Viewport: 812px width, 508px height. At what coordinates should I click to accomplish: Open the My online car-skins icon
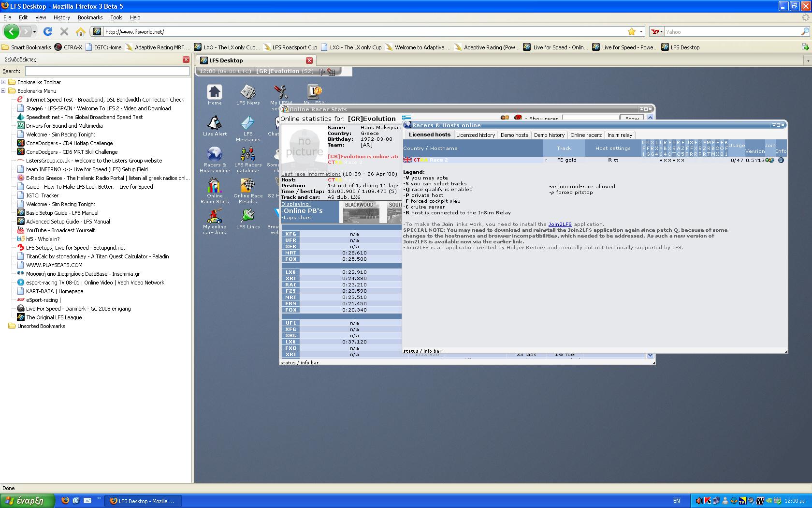coord(215,216)
